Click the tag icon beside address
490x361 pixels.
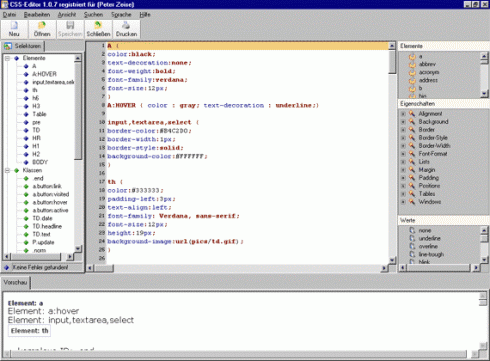point(412,80)
